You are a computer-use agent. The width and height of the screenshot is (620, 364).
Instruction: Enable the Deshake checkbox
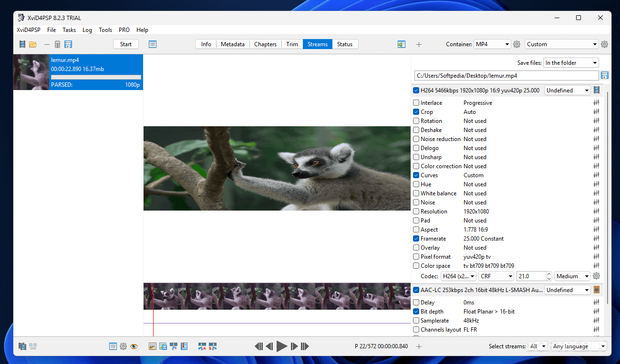tap(416, 130)
